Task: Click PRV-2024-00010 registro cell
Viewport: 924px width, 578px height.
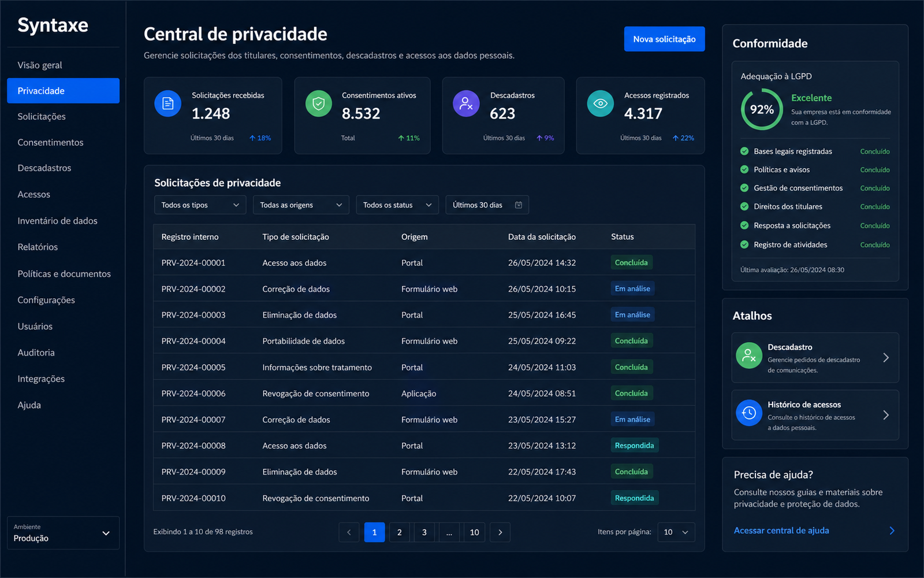Action: (x=193, y=498)
